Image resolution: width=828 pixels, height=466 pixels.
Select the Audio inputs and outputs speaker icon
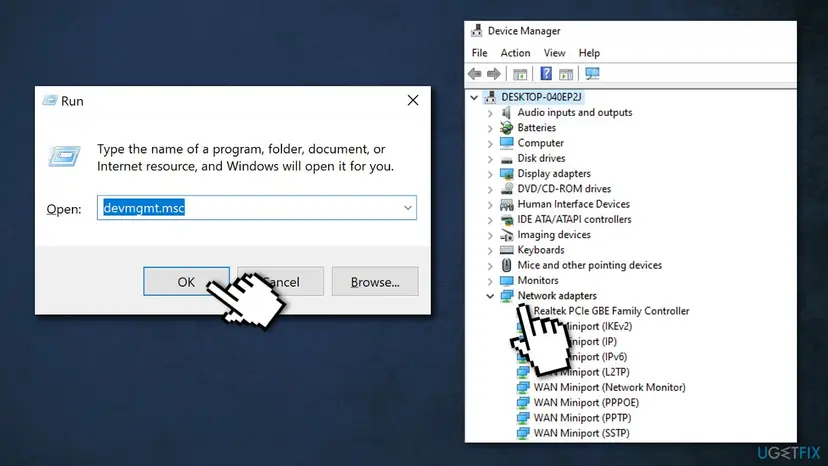click(506, 112)
